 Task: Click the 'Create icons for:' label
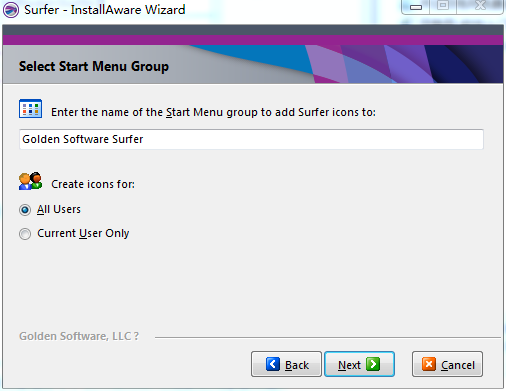tap(93, 184)
